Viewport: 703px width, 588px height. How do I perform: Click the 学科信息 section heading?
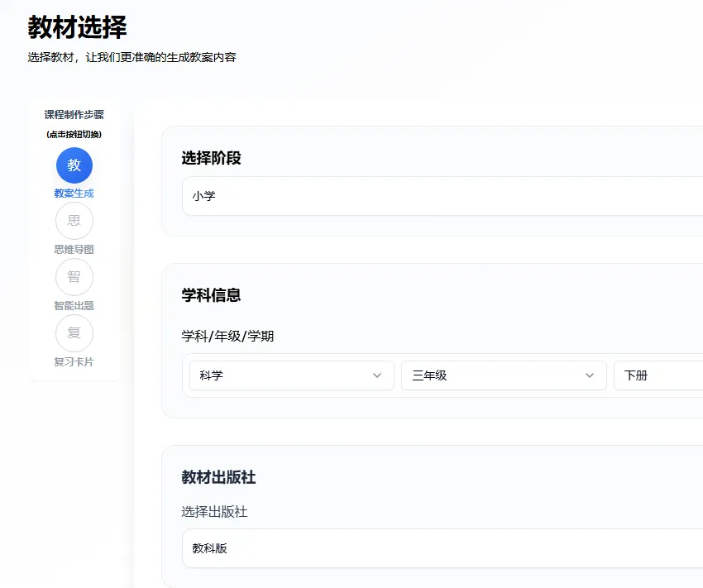(211, 295)
